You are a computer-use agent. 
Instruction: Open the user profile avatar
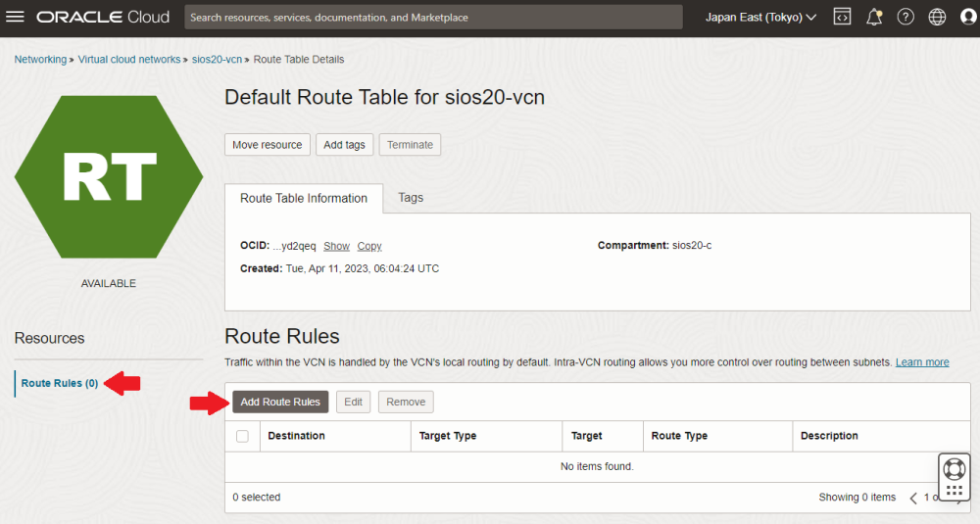(x=969, y=17)
